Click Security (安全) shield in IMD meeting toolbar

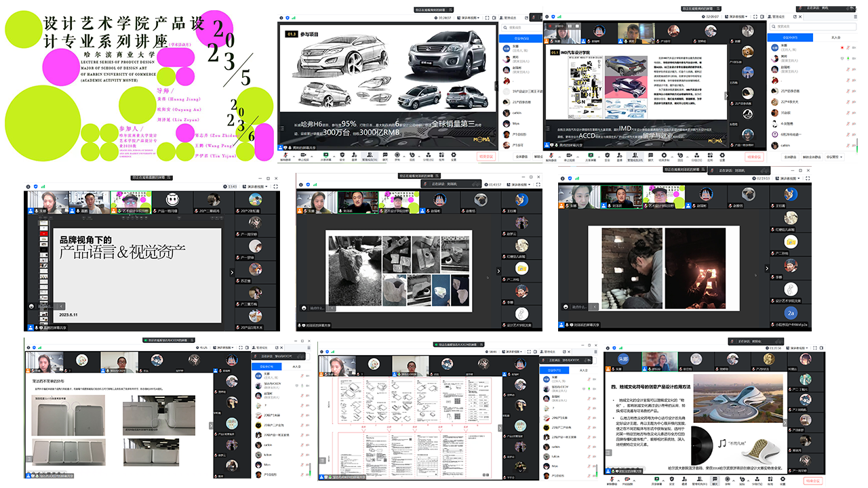click(606, 155)
